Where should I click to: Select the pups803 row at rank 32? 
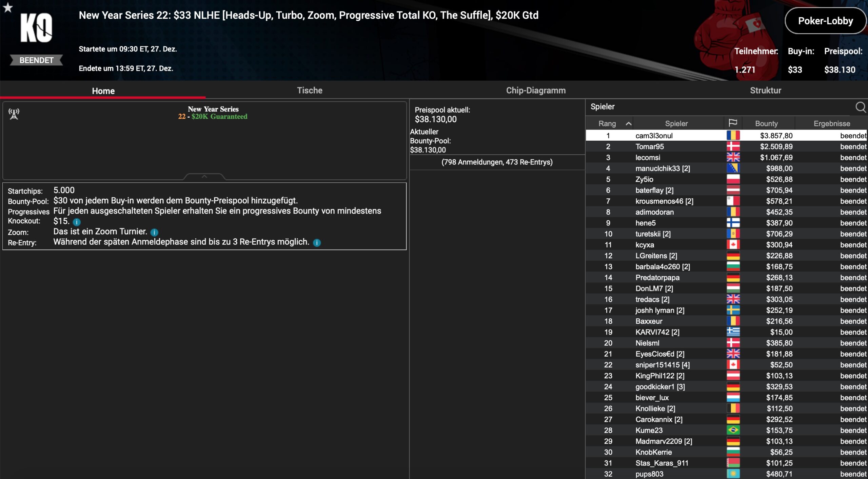click(649, 474)
